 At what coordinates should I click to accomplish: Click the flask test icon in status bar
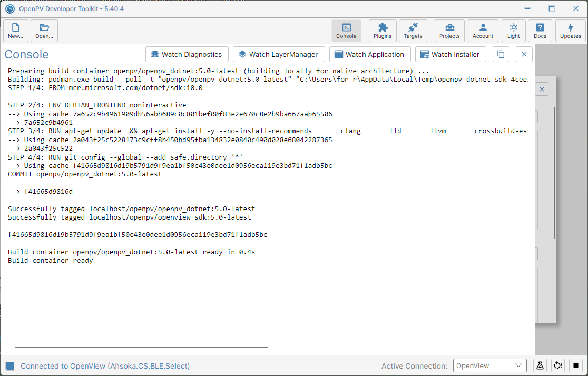(540, 365)
